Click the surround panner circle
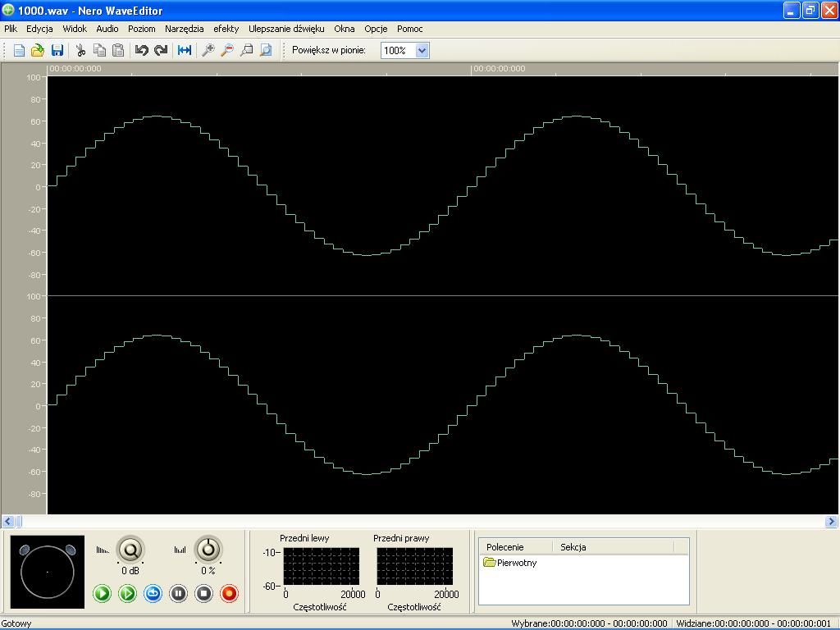840x630 pixels. (47, 572)
